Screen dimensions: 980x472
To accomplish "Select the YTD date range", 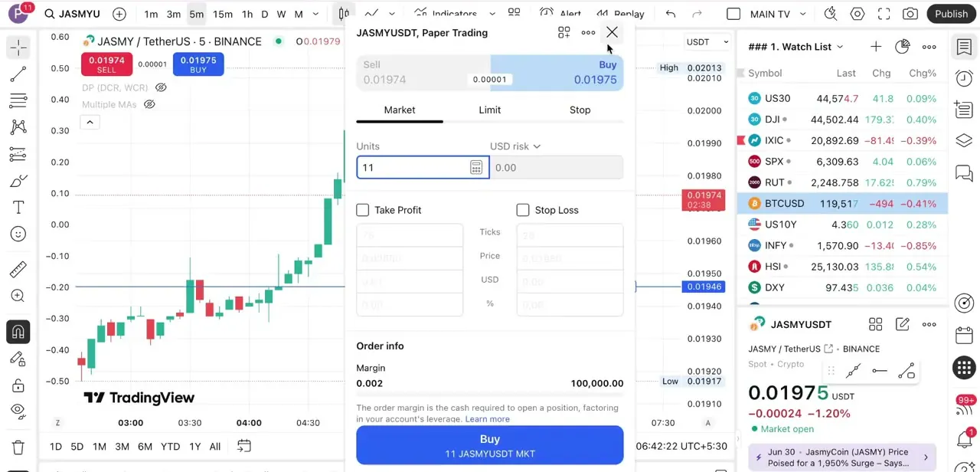I will coord(170,447).
